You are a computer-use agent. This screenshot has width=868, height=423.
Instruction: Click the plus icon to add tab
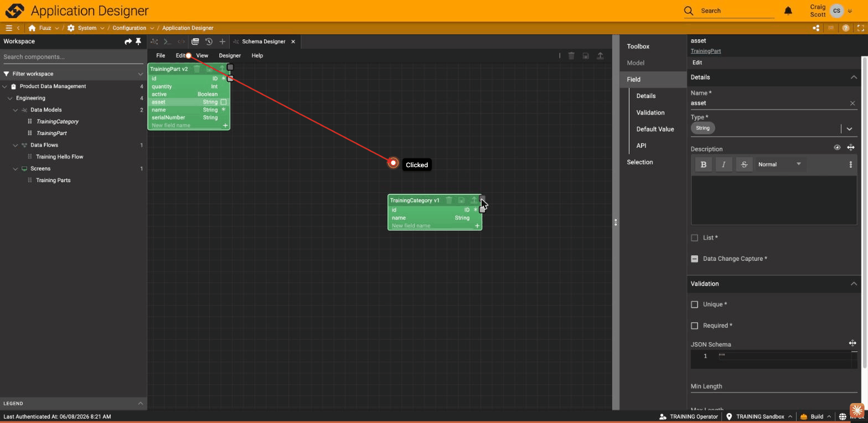(x=222, y=42)
